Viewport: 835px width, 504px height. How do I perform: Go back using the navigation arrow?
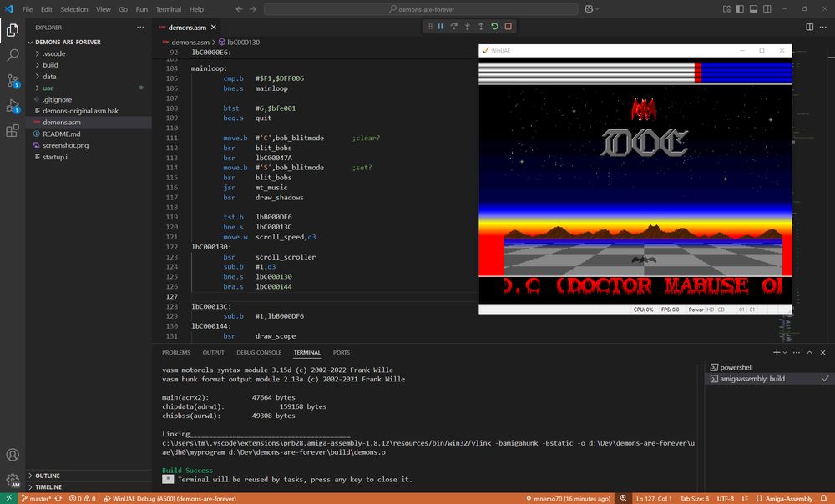click(239, 9)
